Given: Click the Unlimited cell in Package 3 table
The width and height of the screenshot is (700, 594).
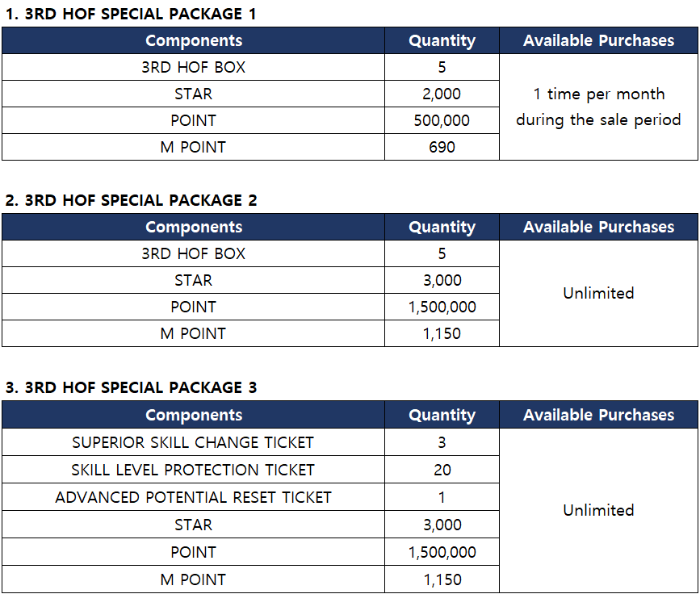Looking at the screenshot, I should coord(598,510).
